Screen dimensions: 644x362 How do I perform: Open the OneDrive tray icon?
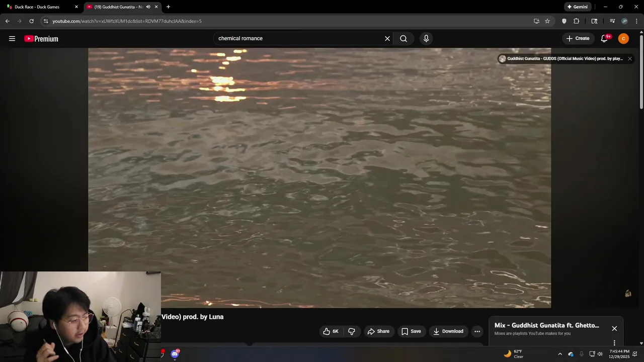point(571,354)
